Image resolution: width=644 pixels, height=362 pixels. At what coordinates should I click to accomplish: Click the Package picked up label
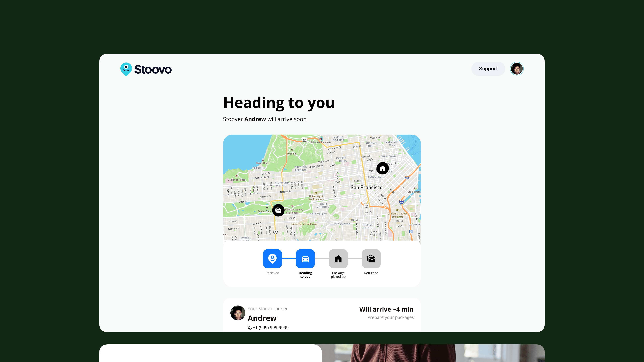point(338,275)
